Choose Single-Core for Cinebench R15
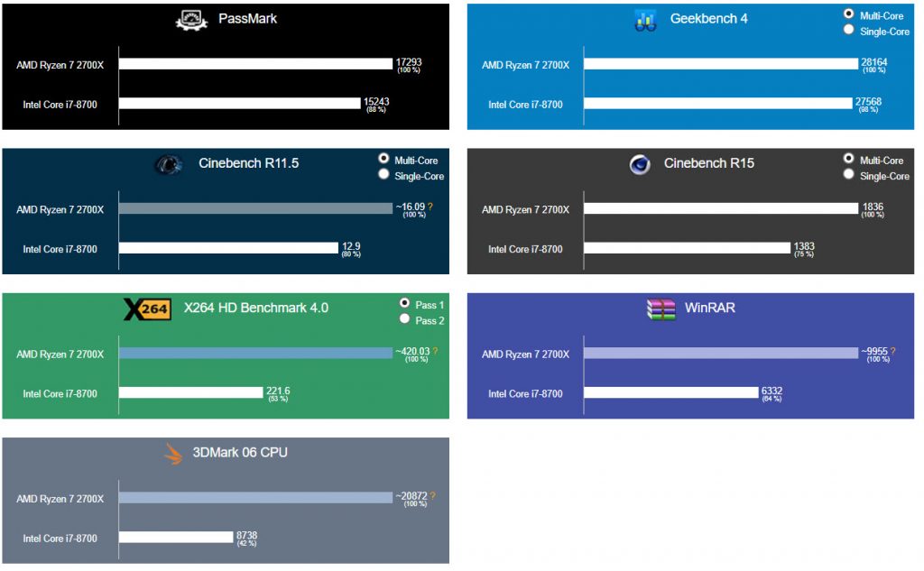The width and height of the screenshot is (924, 571). pyautogui.click(x=848, y=174)
